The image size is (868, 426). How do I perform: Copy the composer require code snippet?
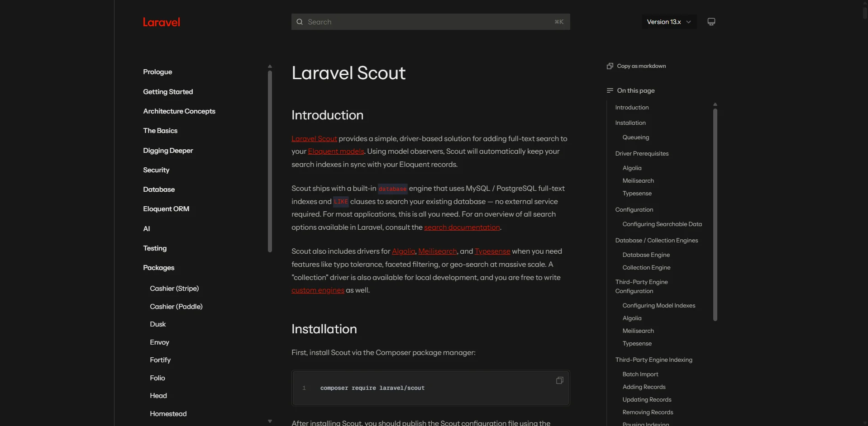559,380
